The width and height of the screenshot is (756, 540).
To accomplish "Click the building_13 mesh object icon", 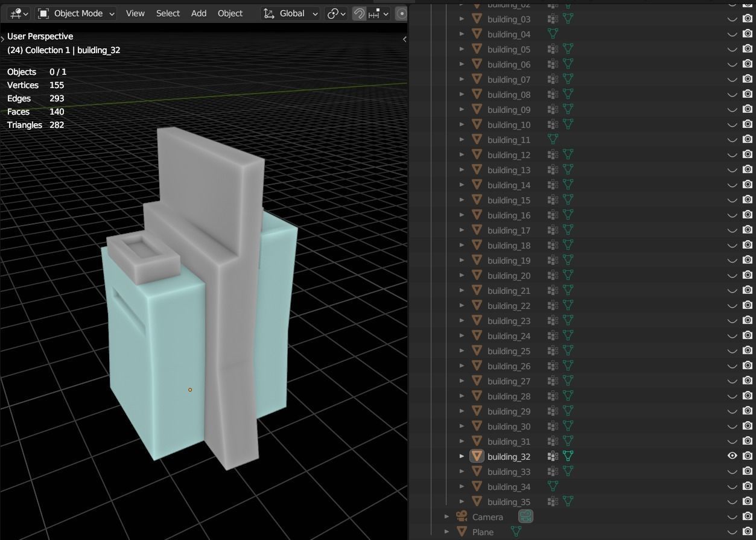I will [477, 170].
